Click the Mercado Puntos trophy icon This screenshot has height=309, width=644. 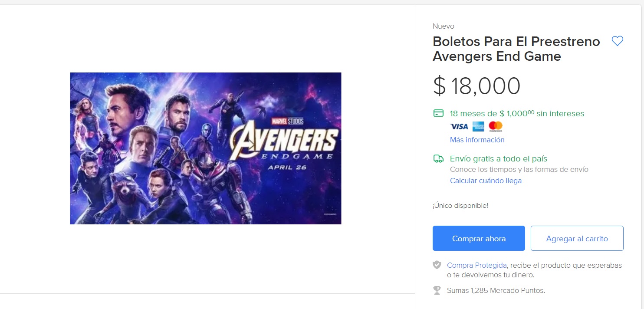pyautogui.click(x=437, y=290)
